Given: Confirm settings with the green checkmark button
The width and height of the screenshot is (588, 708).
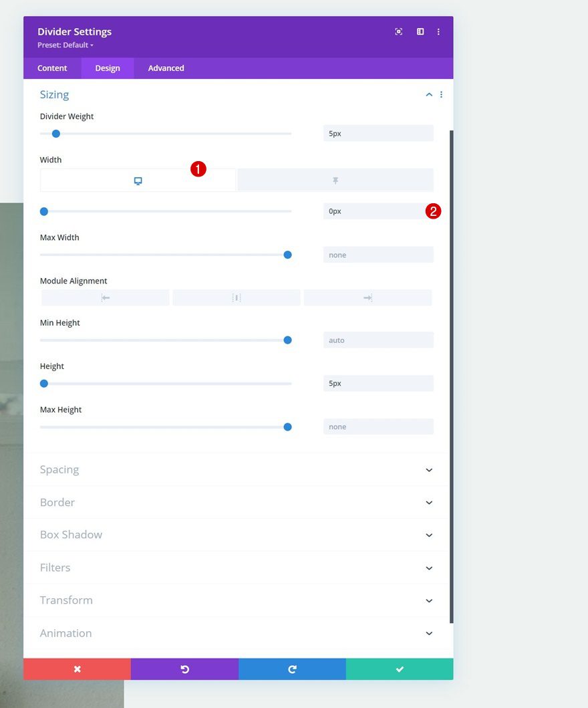Looking at the screenshot, I should click(400, 668).
